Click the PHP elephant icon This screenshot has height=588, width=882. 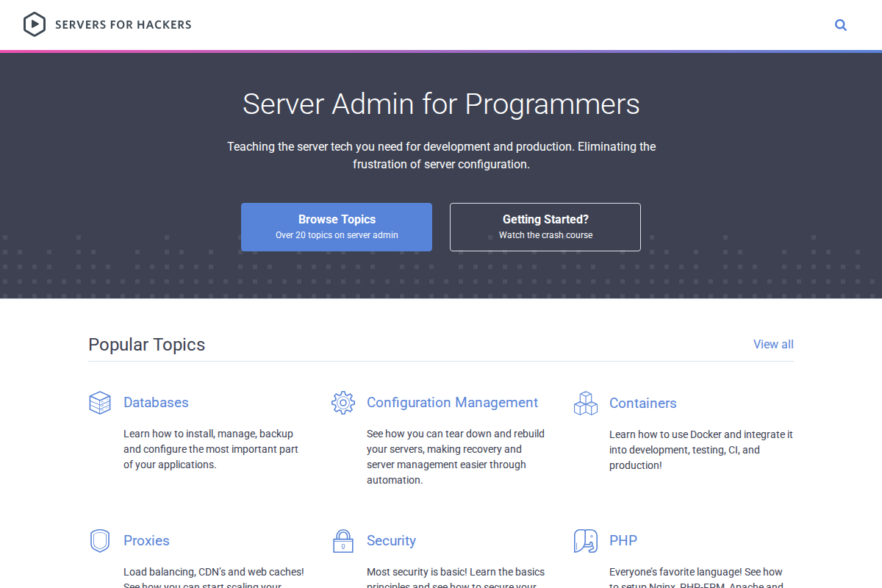pyautogui.click(x=584, y=540)
